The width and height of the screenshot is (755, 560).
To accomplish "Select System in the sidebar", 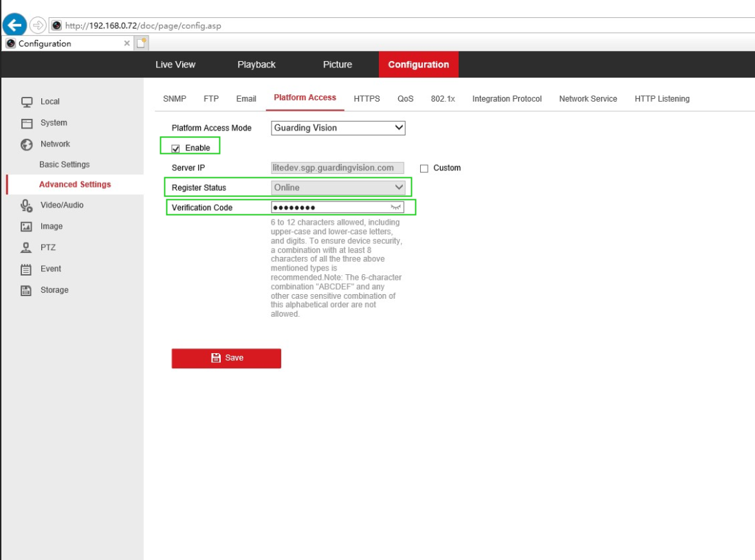I will (54, 123).
